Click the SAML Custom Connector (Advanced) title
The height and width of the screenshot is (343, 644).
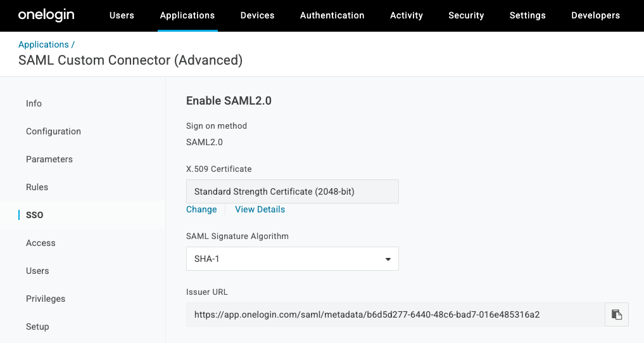130,60
